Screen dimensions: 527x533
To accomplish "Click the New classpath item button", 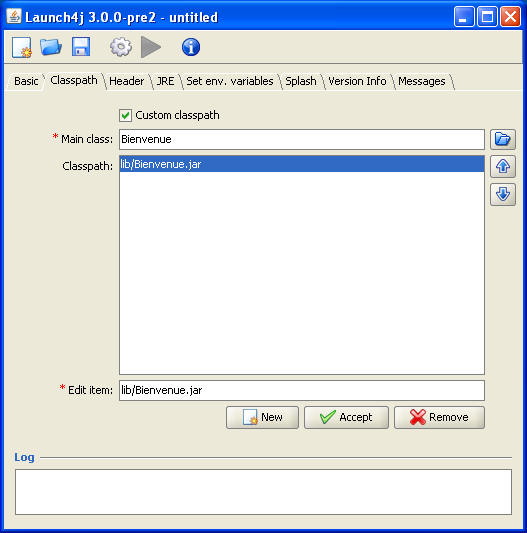I will 262,417.
